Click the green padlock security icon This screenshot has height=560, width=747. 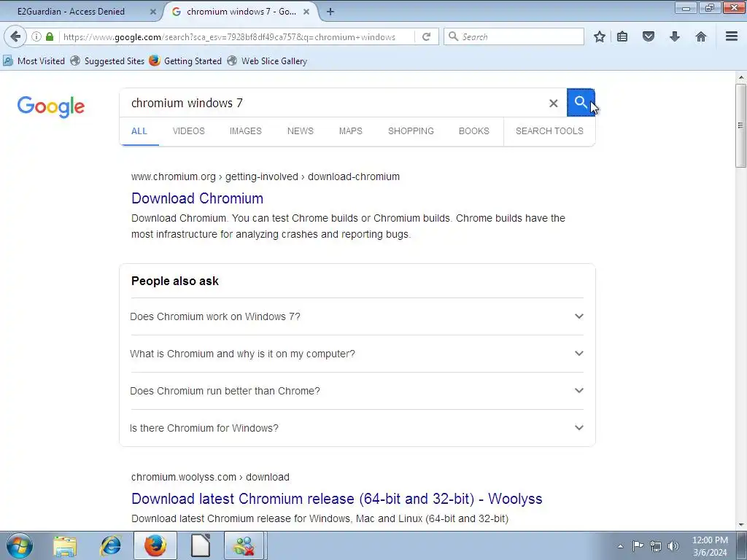point(50,36)
